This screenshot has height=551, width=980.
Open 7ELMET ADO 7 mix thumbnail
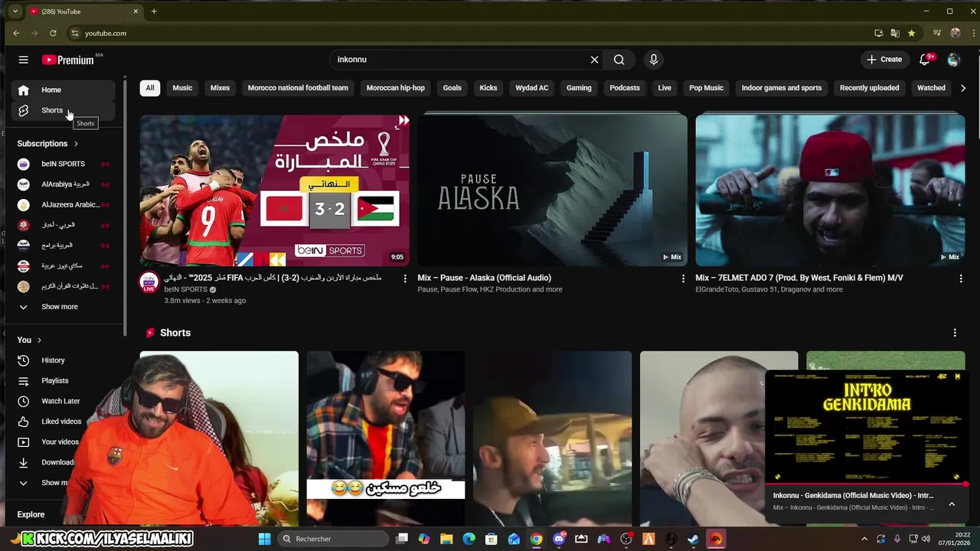830,191
